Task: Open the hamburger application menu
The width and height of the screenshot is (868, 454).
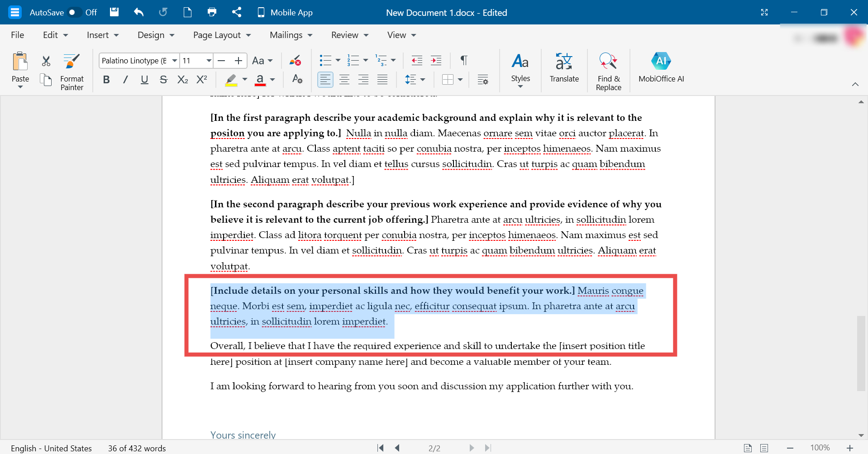Action: [15, 12]
